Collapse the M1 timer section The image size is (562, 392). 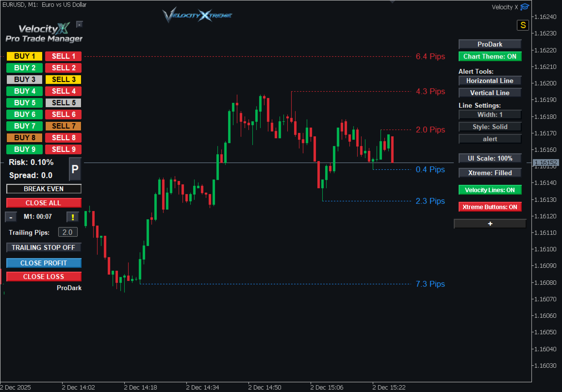(11, 217)
